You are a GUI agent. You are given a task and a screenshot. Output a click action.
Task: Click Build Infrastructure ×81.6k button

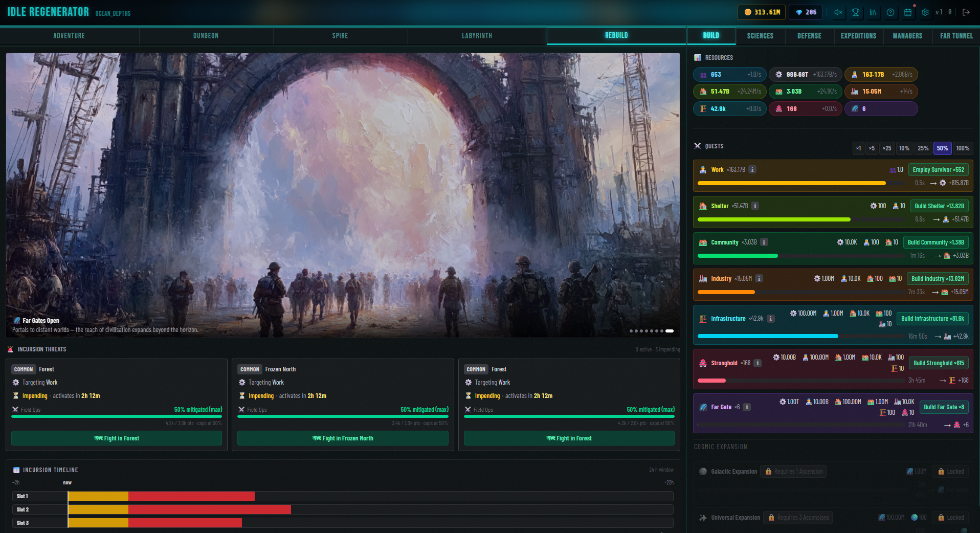(x=932, y=319)
